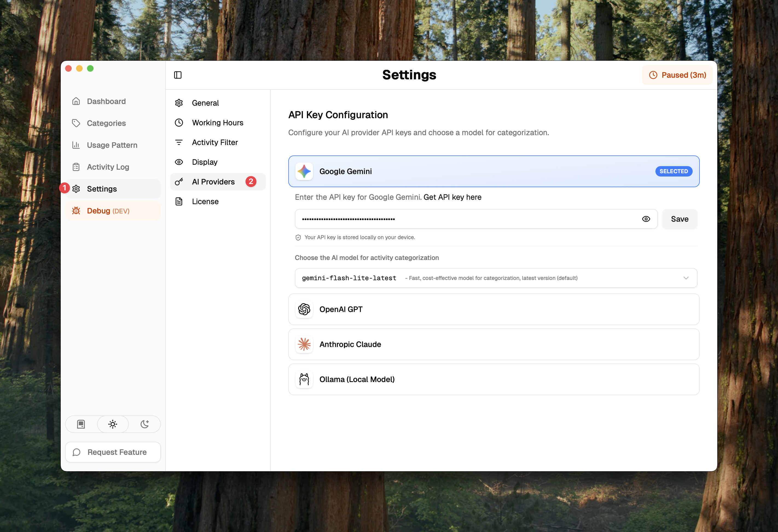
Task: Switch to light theme sun toggle
Action: click(x=113, y=424)
